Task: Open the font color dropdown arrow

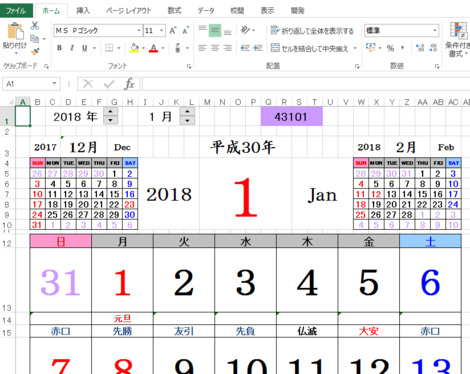Action: pyautogui.click(x=163, y=48)
